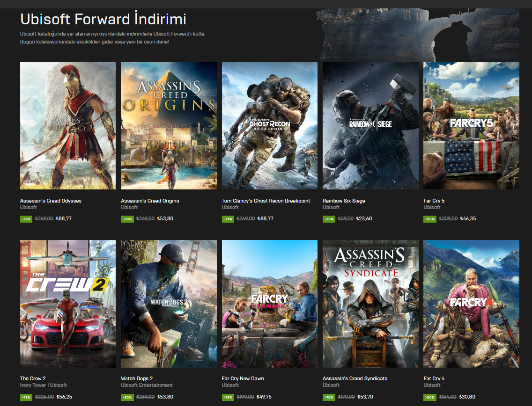The height and width of the screenshot is (406, 532).
Task: Click the crossed-out ₺179,00 price of Assassin's Creed Syndicate
Action: point(347,397)
